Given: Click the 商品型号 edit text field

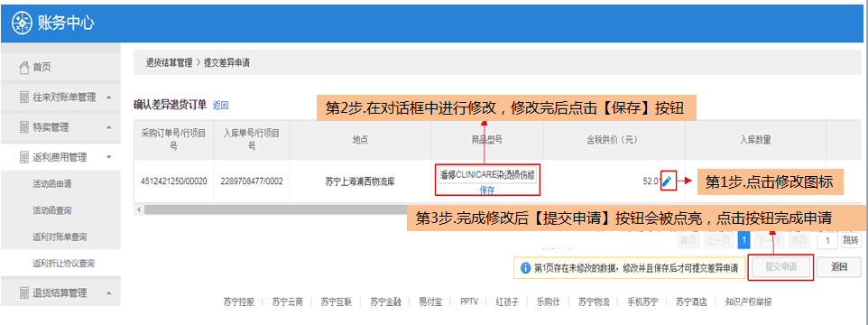Looking at the screenshot, I should click(487, 175).
